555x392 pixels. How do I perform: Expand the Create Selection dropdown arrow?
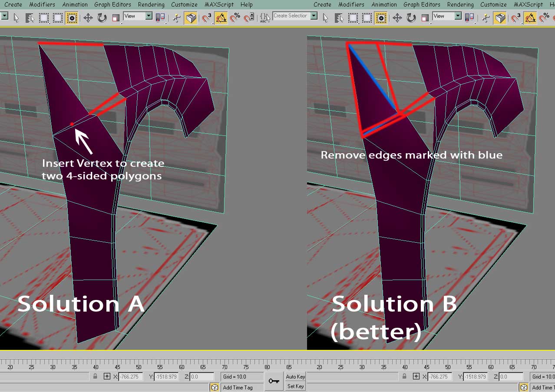(314, 16)
